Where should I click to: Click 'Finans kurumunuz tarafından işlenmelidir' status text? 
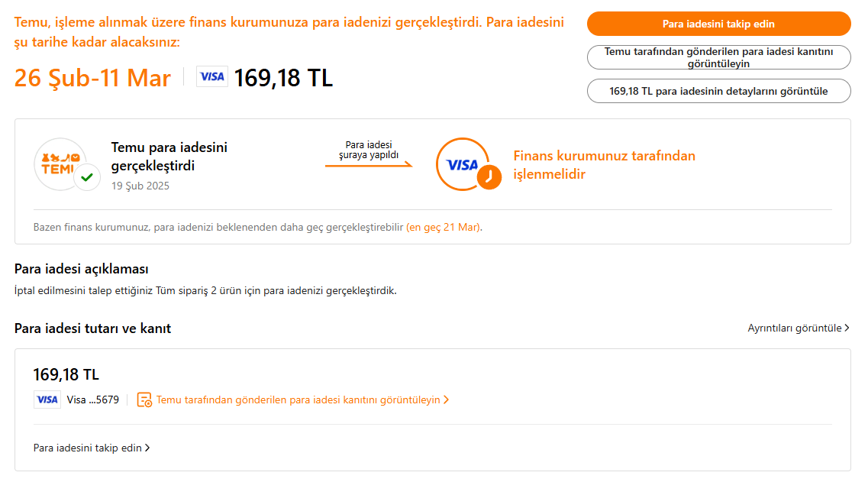[604, 165]
